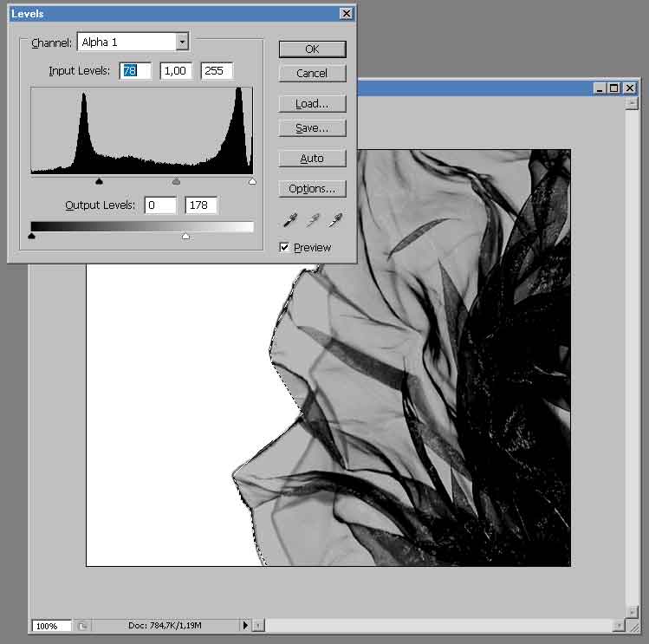
Task: Click the vertical scrollbar up arrow
Action: [x=632, y=103]
